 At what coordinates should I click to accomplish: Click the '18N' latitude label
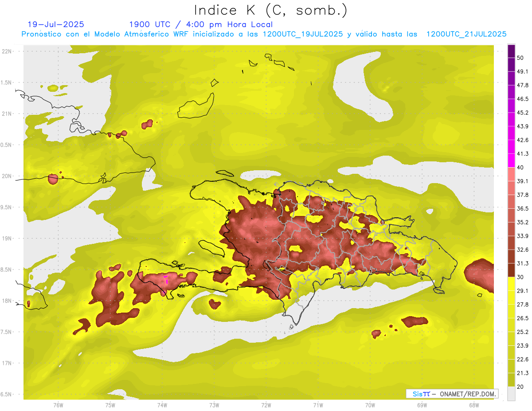pyautogui.click(x=8, y=301)
